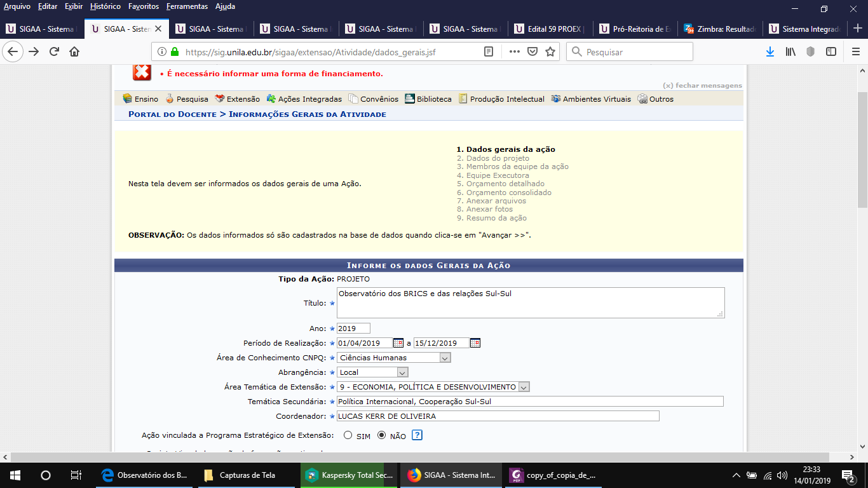
Task: Click into the Título text area
Action: 530,302
